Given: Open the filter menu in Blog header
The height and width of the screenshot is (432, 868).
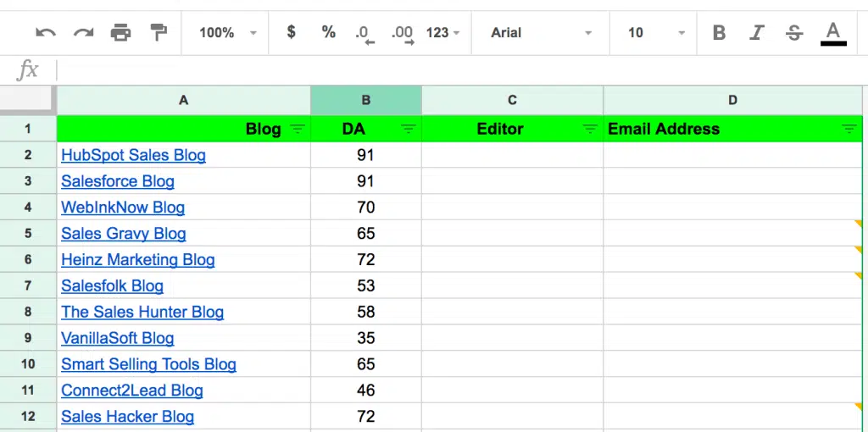Looking at the screenshot, I should tap(297, 129).
